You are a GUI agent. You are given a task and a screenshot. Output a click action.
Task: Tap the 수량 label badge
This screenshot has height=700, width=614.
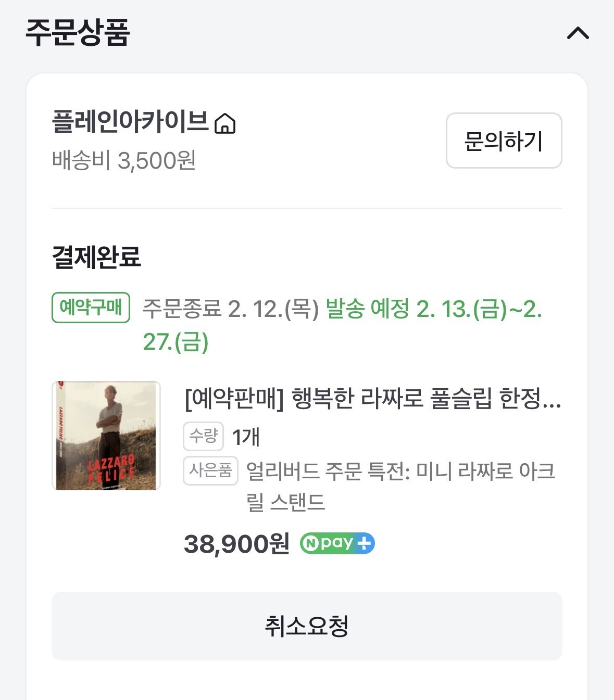coord(203,436)
